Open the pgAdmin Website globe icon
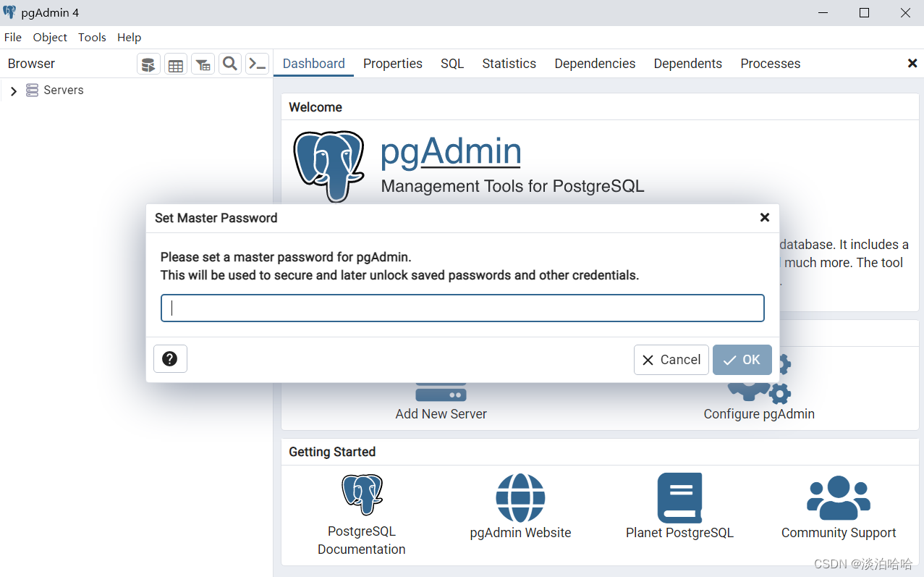Screen dimensions: 924x577 [x=520, y=497]
